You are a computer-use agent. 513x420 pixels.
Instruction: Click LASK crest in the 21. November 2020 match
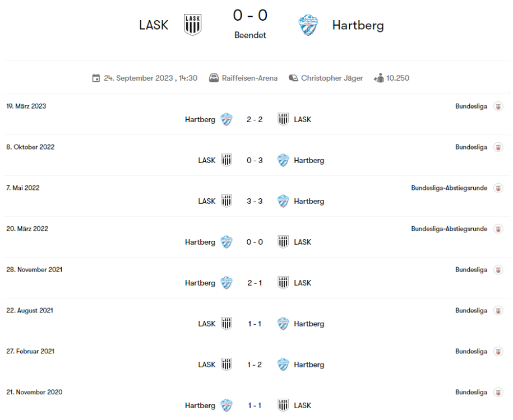pyautogui.click(x=283, y=405)
